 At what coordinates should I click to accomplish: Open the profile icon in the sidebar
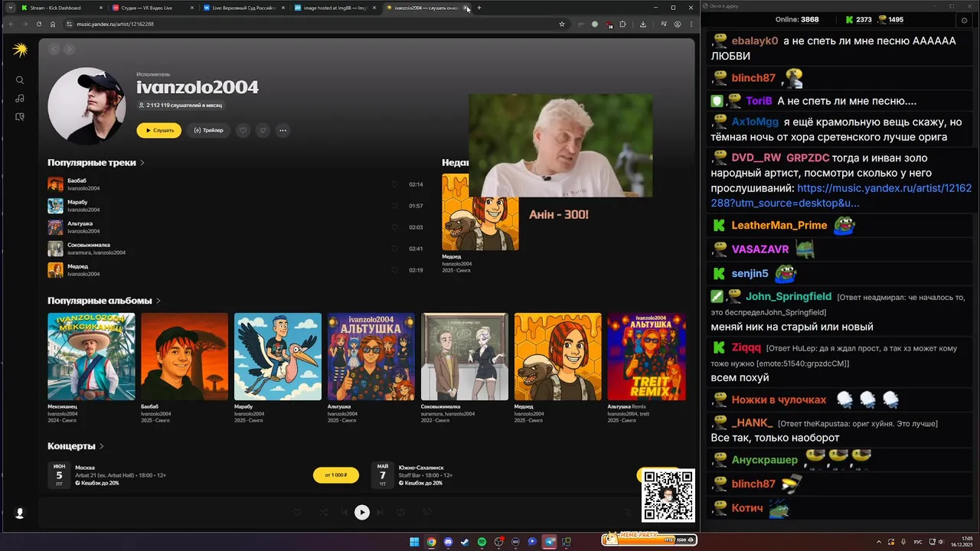tap(20, 514)
